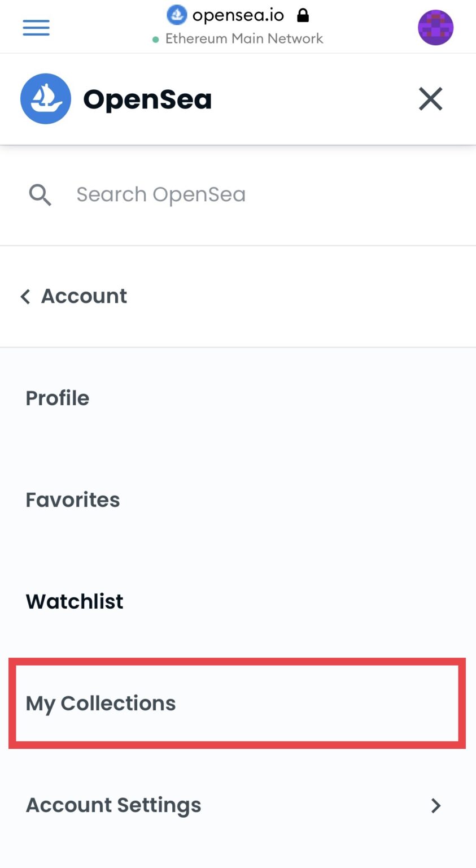This screenshot has width=476, height=868.
Task: Select Favorites from the account menu
Action: 73,500
